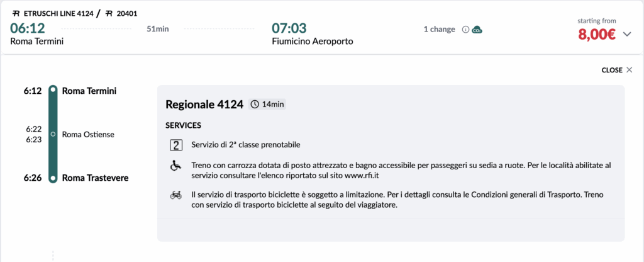The width and height of the screenshot is (644, 262).
Task: Click the wheelchair accessibility icon
Action: click(x=176, y=165)
